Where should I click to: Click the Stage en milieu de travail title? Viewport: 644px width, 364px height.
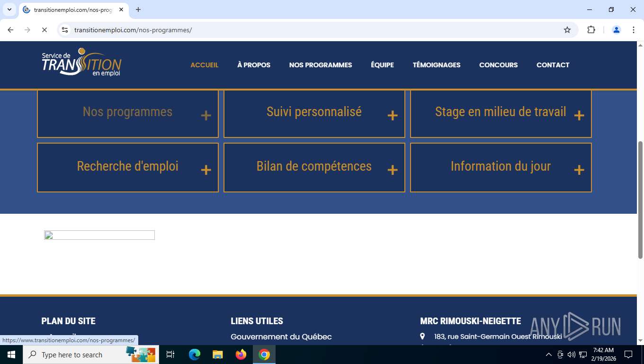pyautogui.click(x=501, y=112)
